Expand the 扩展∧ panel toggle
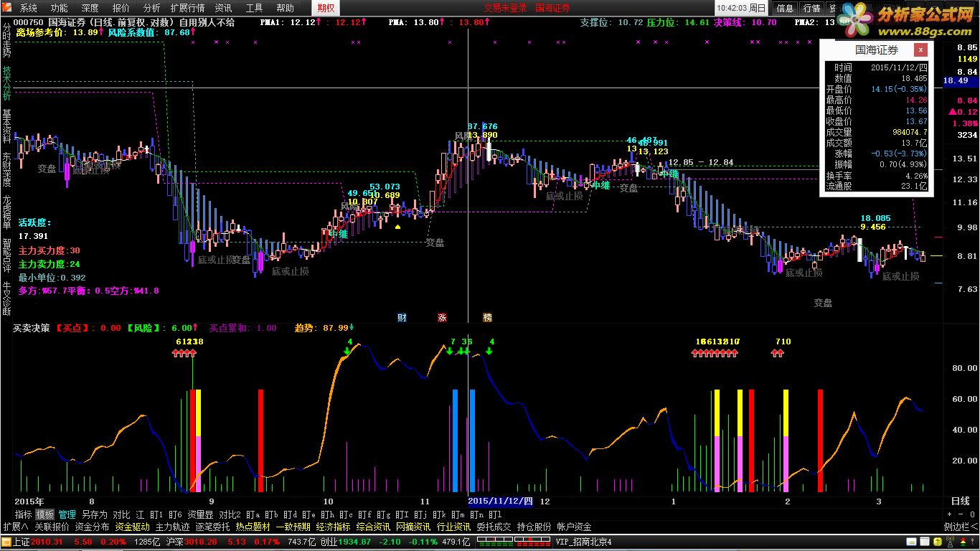This screenshot has width=980, height=551. point(16,527)
